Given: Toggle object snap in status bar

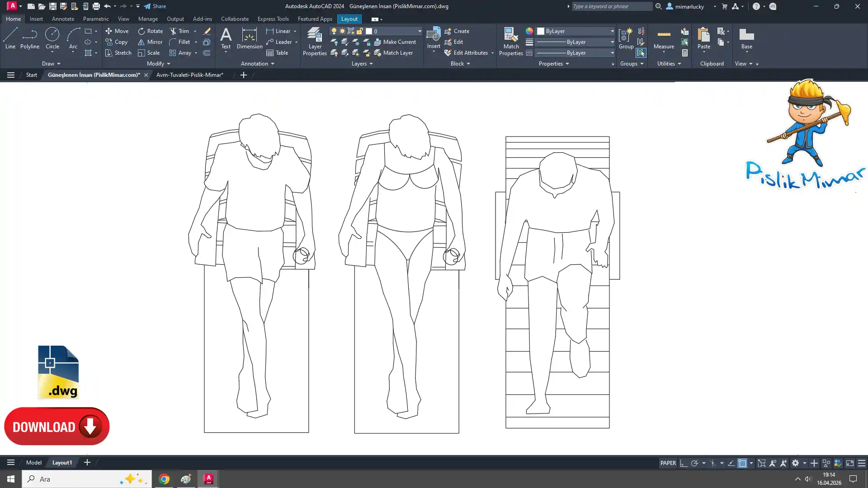Looking at the screenshot, I should pos(742,463).
